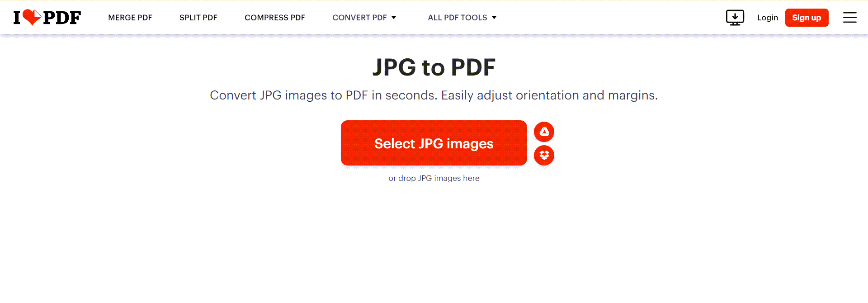This screenshot has width=868, height=303.
Task: Open the ALL PDF TOOLS menu
Action: click(x=462, y=18)
